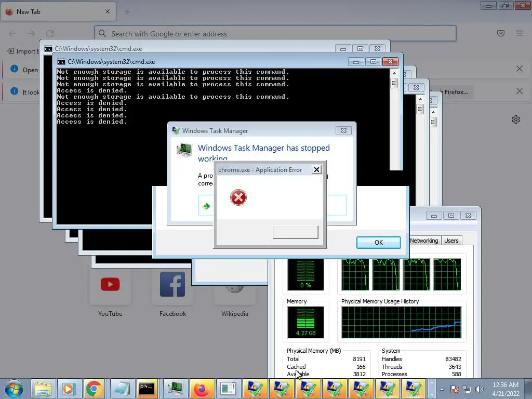This screenshot has height=399, width=532.
Task: Open a new tab with plus button
Action: (127, 12)
